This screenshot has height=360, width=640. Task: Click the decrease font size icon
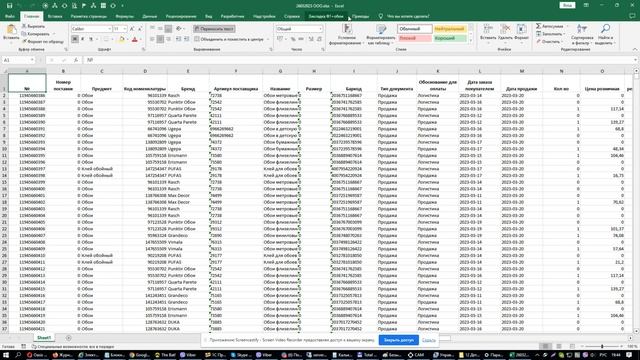tap(140, 29)
